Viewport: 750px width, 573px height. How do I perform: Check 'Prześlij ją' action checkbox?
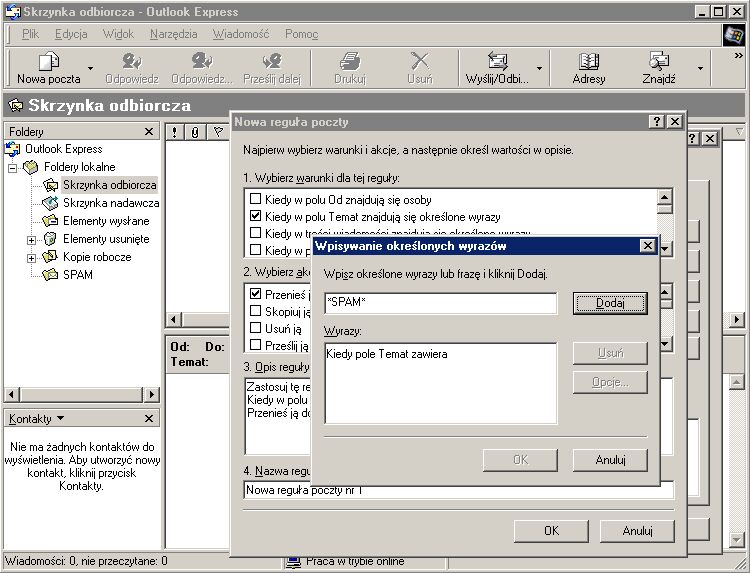pyautogui.click(x=255, y=344)
